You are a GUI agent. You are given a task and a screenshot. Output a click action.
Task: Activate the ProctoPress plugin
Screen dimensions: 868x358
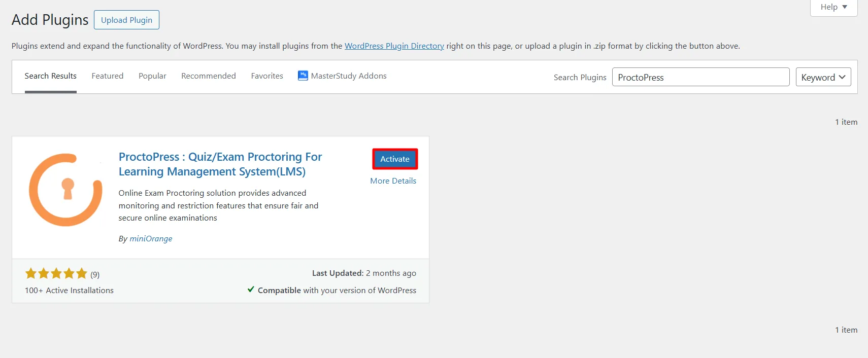(x=395, y=159)
